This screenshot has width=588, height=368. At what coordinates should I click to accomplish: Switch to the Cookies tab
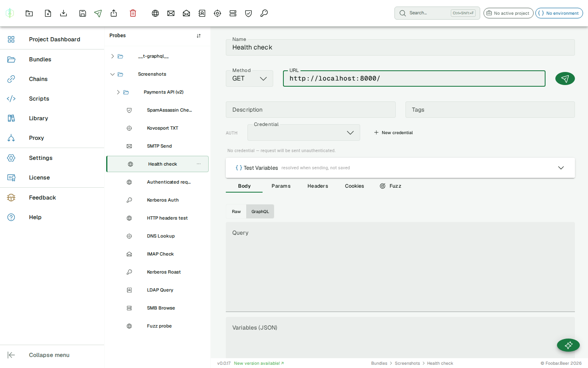pyautogui.click(x=354, y=186)
